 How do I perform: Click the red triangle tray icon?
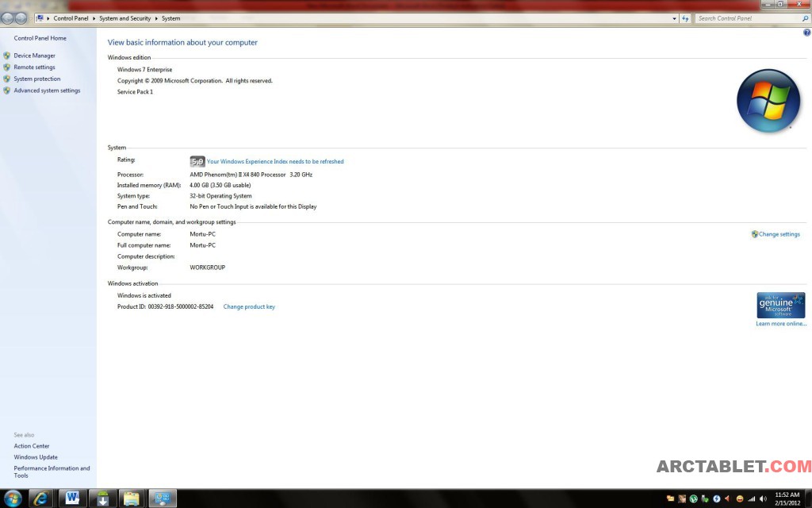click(x=728, y=498)
